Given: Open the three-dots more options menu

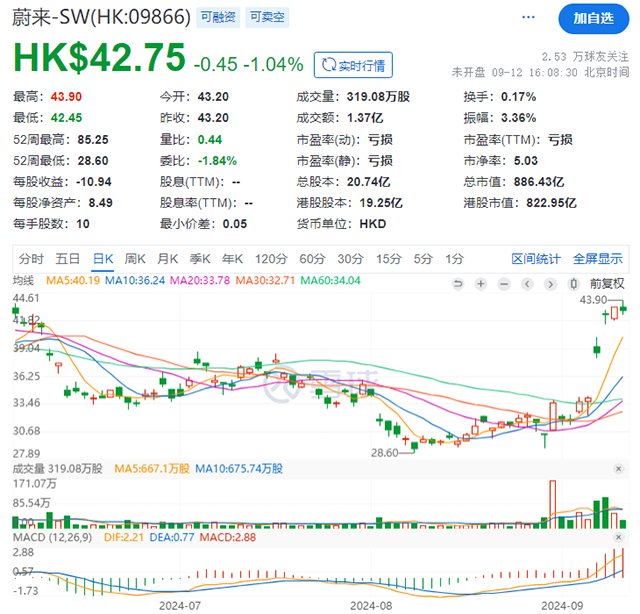Looking at the screenshot, I should coord(528,17).
